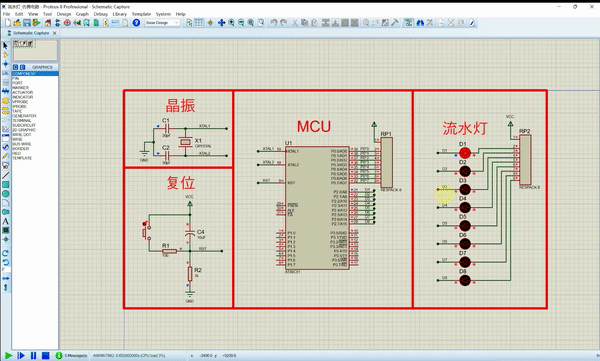The image size is (600, 361).
Task: Start the simulation with the Play button
Action: [x=8, y=356]
